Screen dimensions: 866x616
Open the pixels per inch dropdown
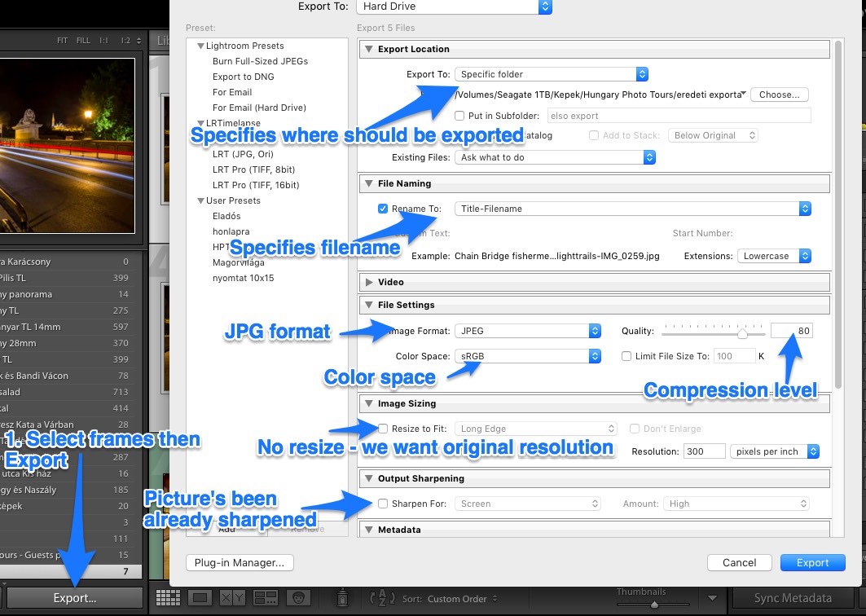point(774,451)
